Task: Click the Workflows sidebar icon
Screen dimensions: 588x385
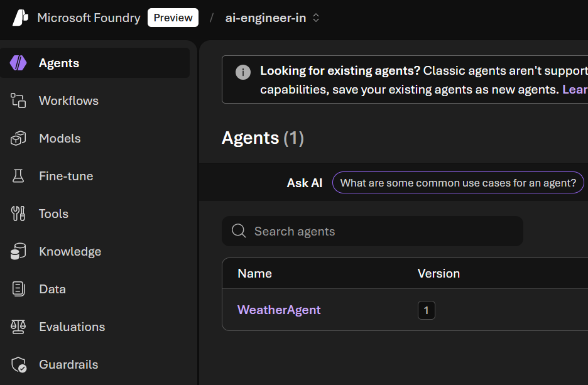Action: [18, 100]
